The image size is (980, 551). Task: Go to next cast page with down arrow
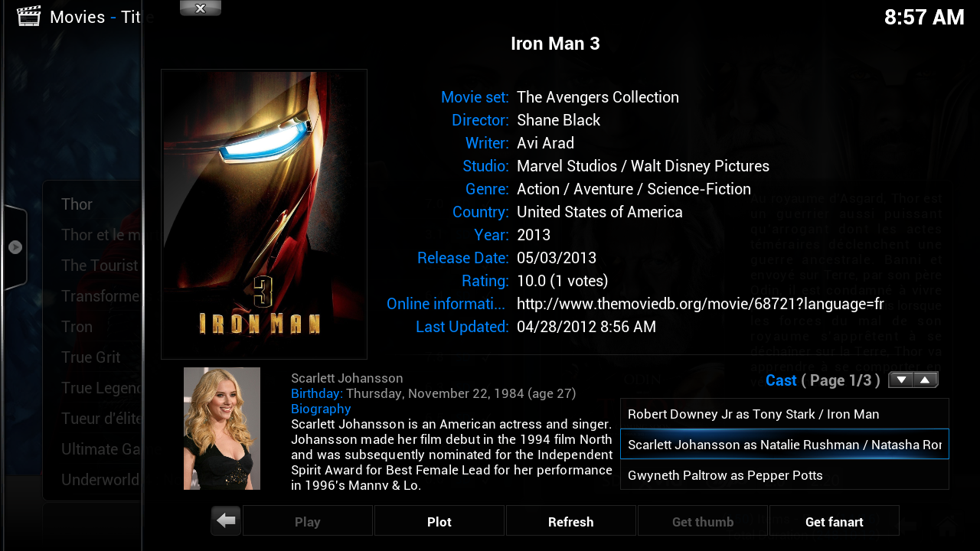(x=901, y=380)
